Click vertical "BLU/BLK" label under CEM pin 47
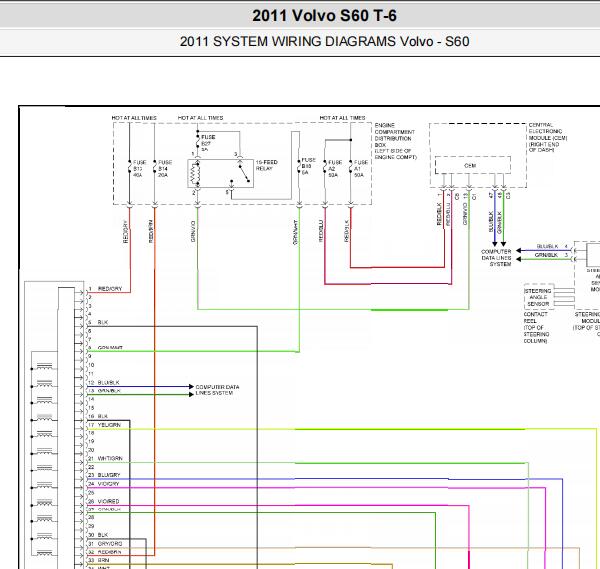Screen dimensions: 600x569 491,222
